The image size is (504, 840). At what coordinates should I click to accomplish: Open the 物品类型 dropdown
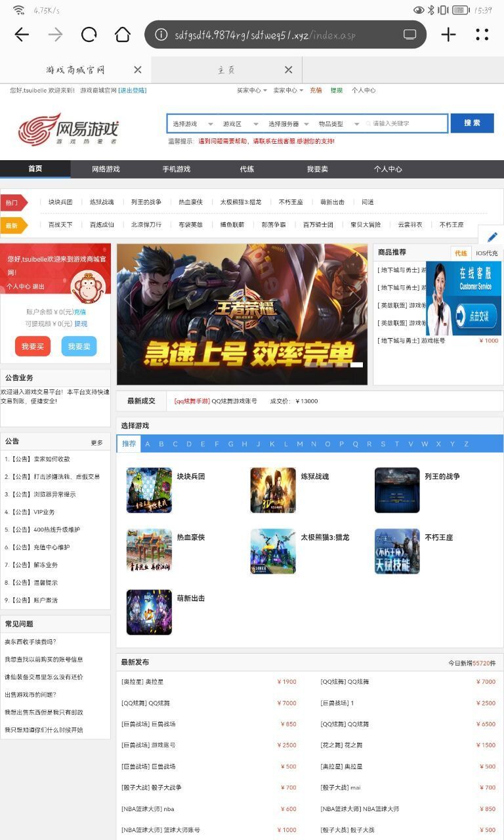coord(339,123)
